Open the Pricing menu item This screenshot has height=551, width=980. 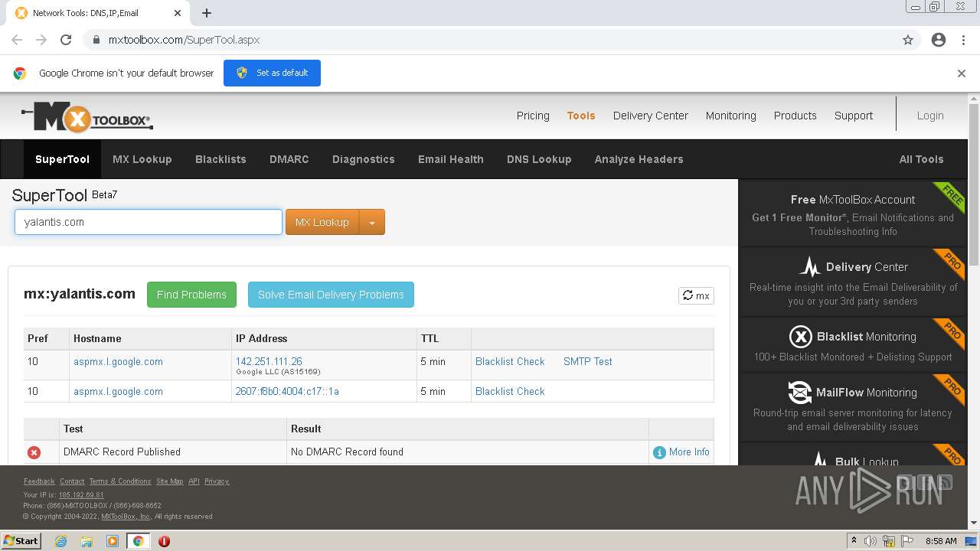533,116
